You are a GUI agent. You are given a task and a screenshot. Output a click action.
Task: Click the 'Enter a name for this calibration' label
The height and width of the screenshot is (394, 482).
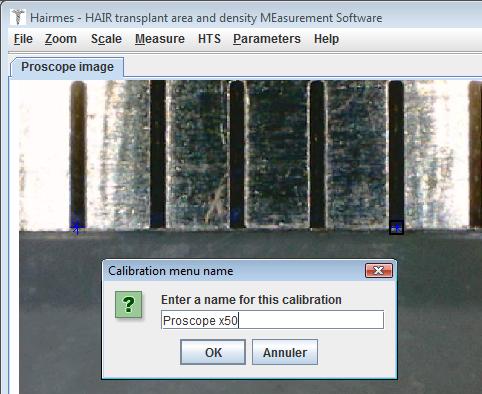251,300
